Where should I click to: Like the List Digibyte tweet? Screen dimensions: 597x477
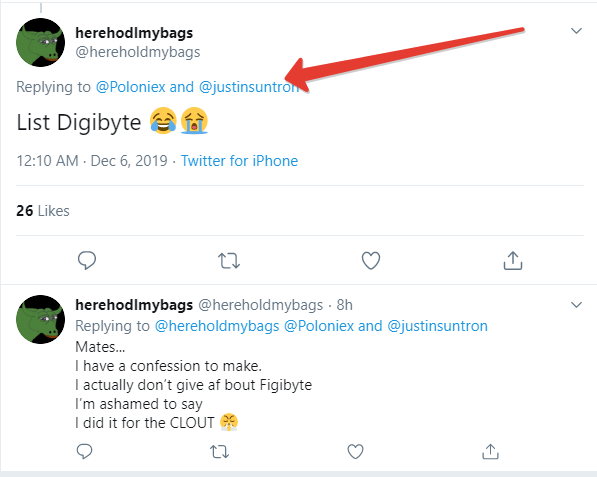point(371,261)
